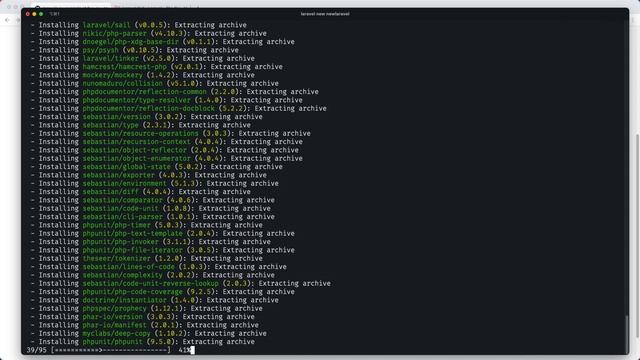This screenshot has width=640, height=360.
Task: Click the 'sebastian/resource-operations' package name
Action: 140,133
